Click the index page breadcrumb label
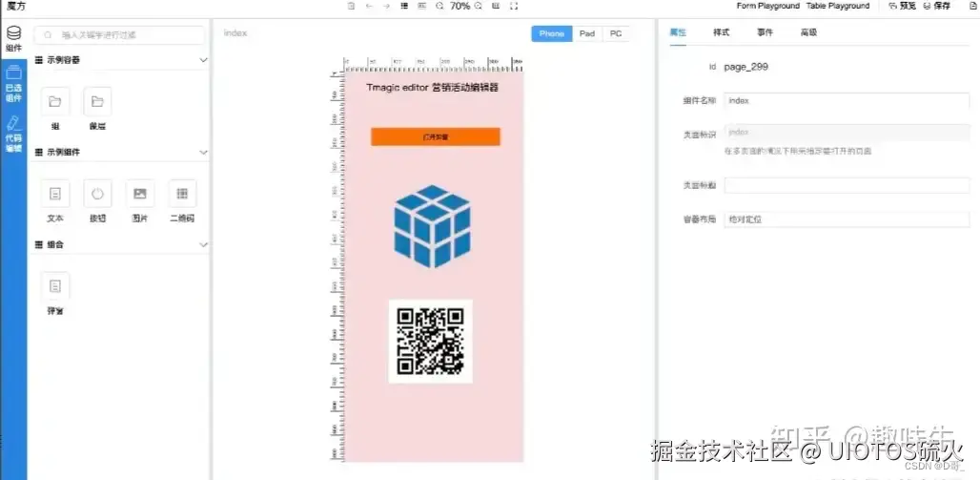Viewport: 980px width, 480px height. coord(235,33)
